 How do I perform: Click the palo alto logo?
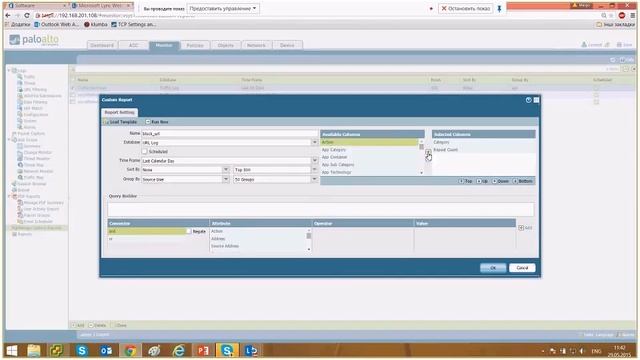coord(34,40)
